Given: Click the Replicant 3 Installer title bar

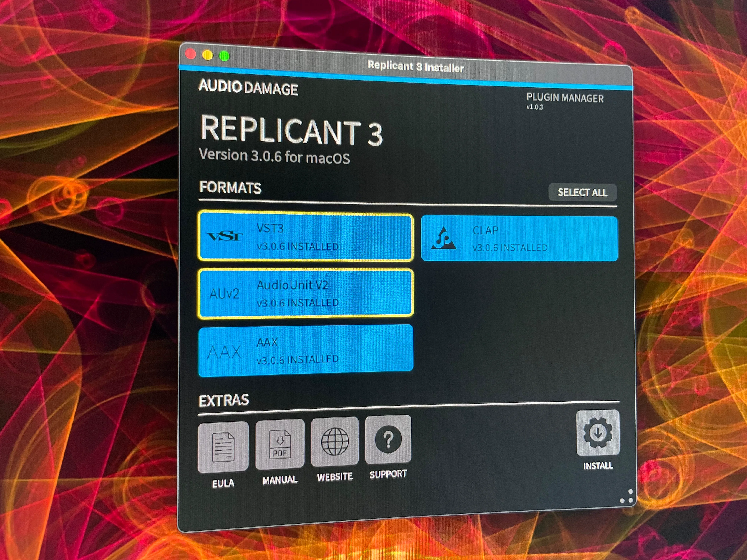Looking at the screenshot, I should click(x=416, y=66).
